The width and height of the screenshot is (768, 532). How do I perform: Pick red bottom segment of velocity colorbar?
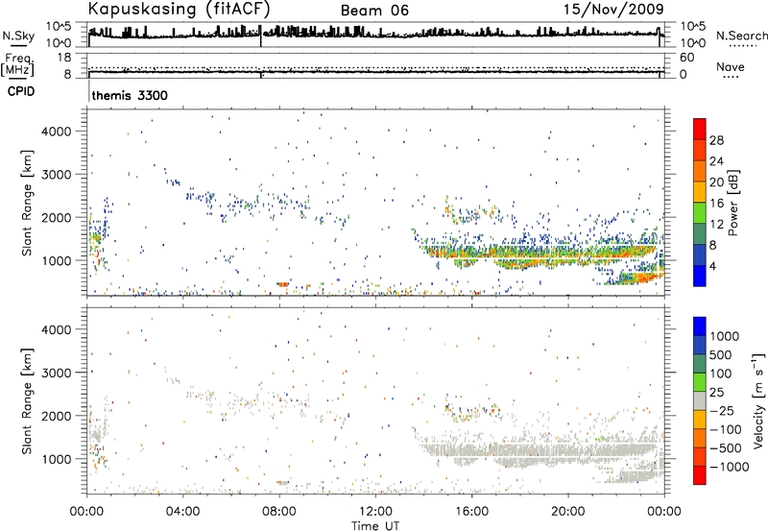click(x=700, y=475)
